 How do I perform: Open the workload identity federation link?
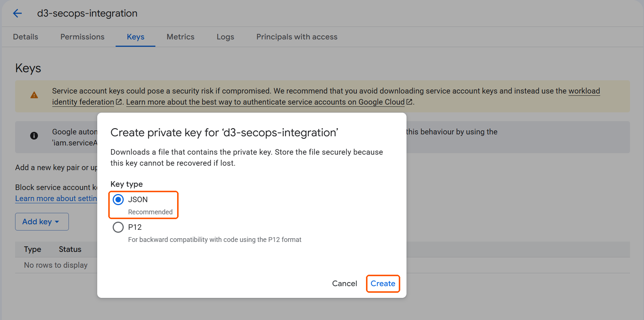584,91
